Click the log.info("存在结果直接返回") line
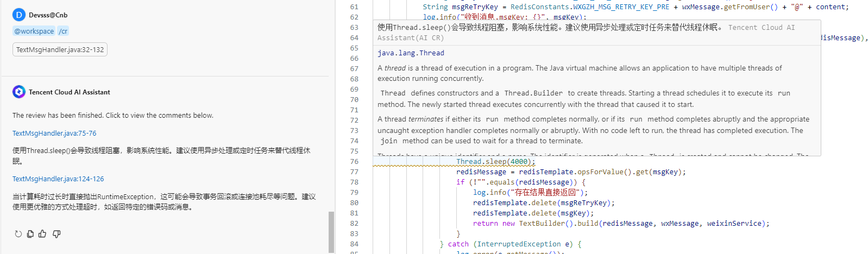This screenshot has height=254, width=868. pos(530,192)
